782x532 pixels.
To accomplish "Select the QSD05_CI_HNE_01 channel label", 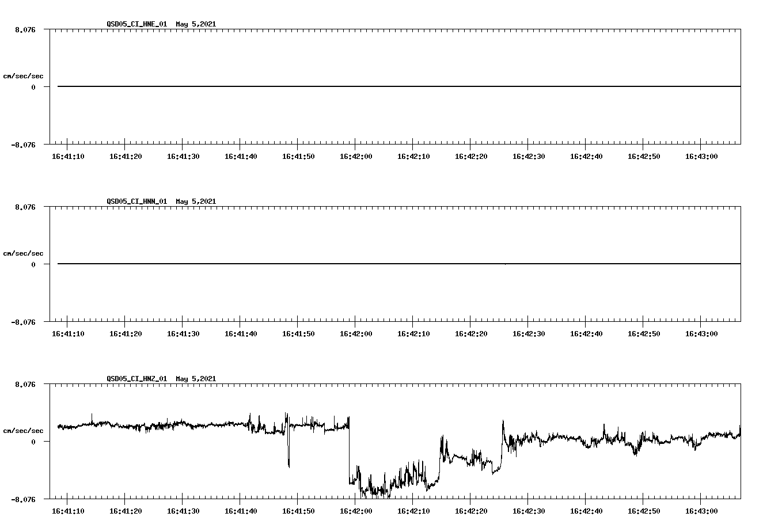I will (136, 25).
